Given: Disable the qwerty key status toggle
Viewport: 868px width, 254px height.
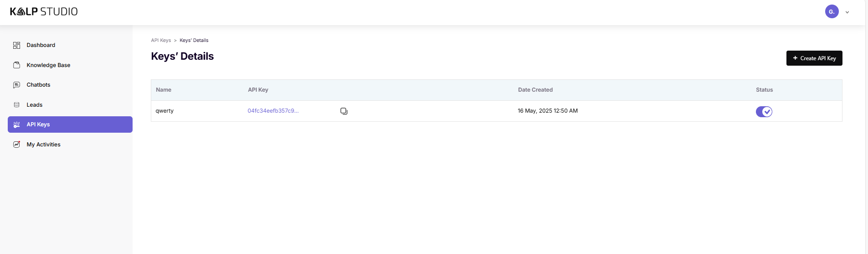Looking at the screenshot, I should (x=764, y=112).
